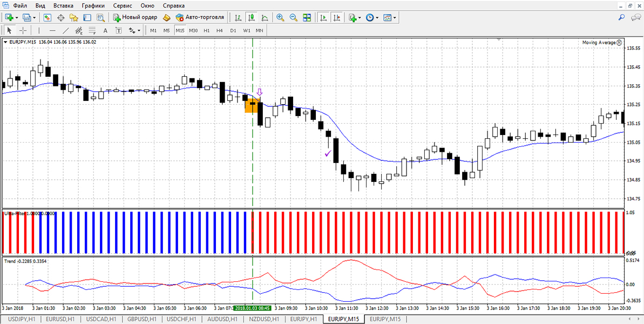Click the triangle beside EURJPY,M15 title
Image resolution: width=644 pixels, height=324 pixels.
point(5,42)
